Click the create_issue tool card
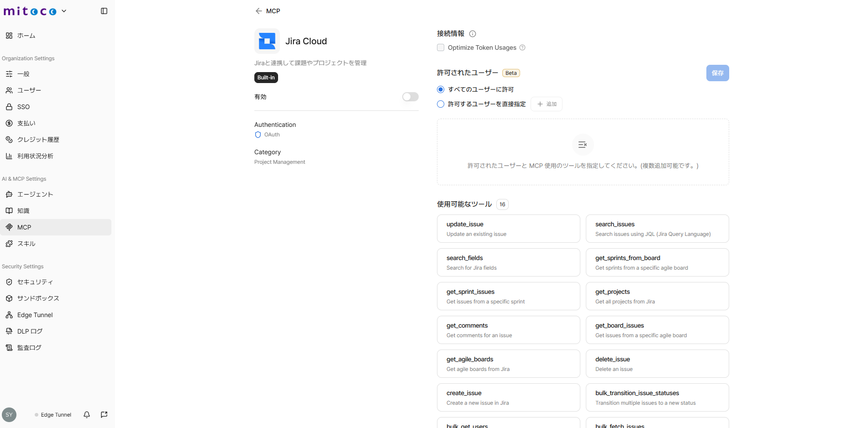The height and width of the screenshot is (428, 868). click(x=509, y=397)
